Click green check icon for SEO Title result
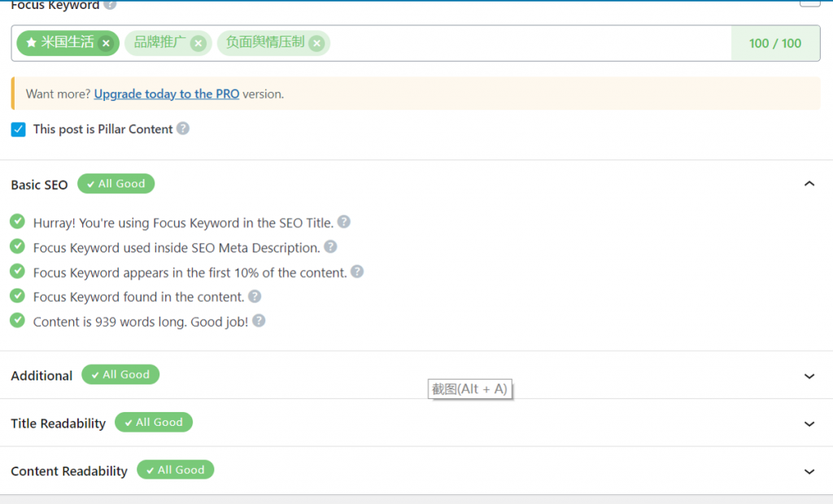Screen dimensions: 833x504 coord(18,221)
